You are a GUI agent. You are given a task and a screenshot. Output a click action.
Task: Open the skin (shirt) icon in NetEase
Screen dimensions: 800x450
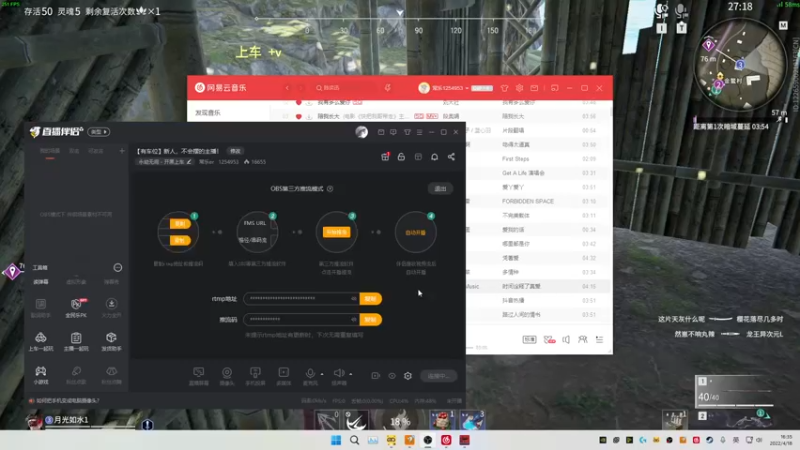click(x=504, y=88)
